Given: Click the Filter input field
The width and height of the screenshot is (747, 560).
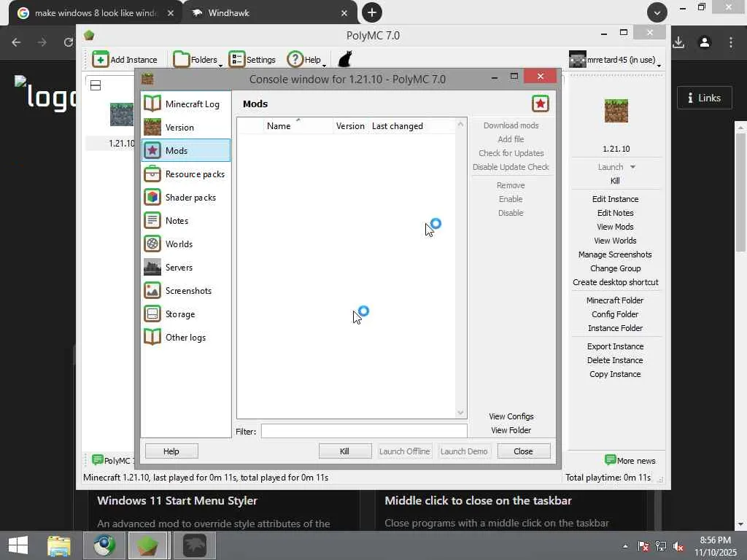Looking at the screenshot, I should 364,431.
